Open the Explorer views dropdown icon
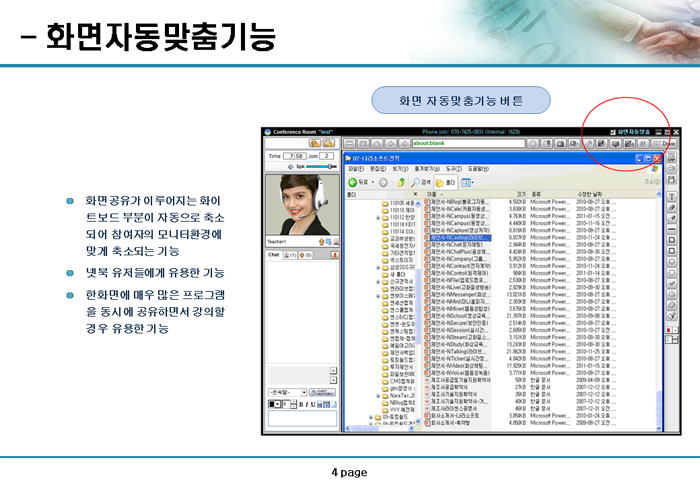The image size is (700, 485). [467, 182]
